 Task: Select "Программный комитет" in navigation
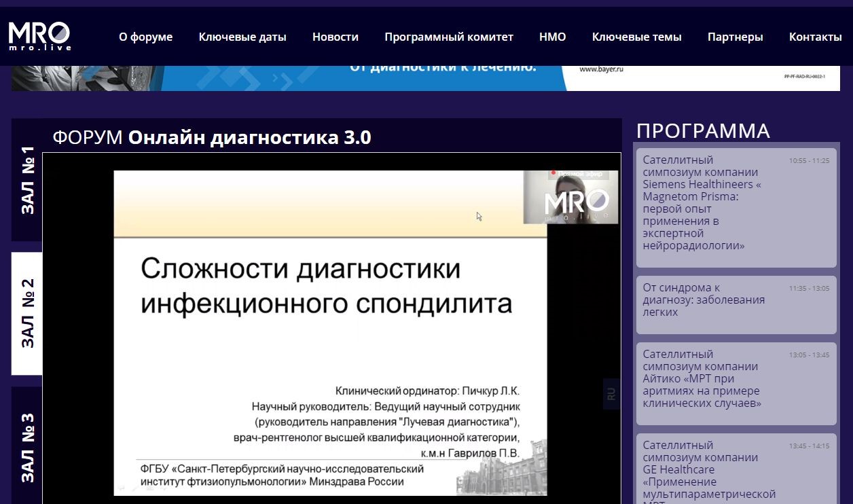449,37
